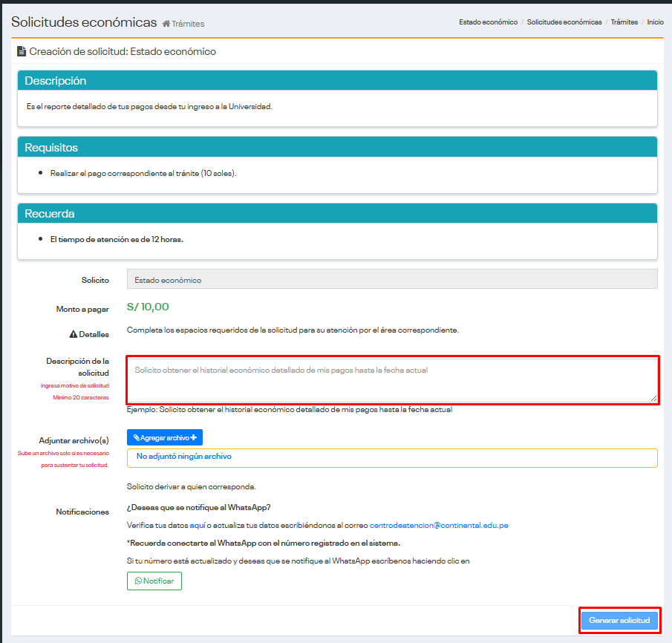Click the home icon beside Trámites subtitle
672x643 pixels.
tap(166, 24)
